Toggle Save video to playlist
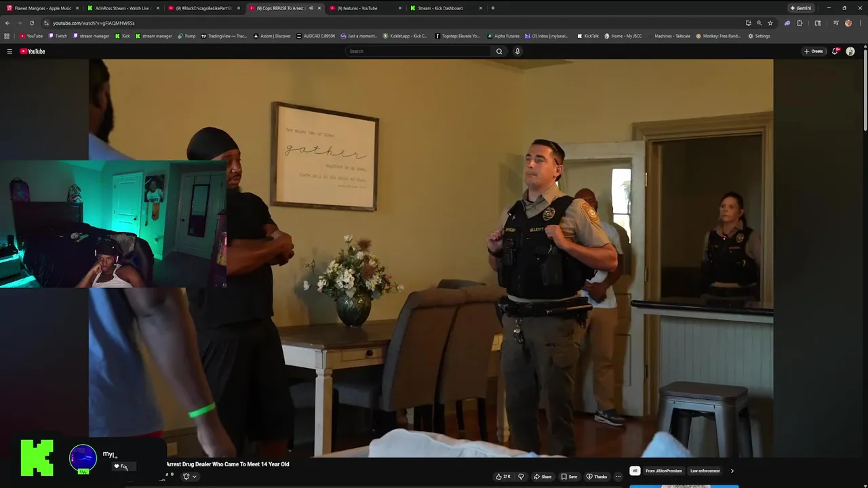The image size is (868, 488). [569, 476]
